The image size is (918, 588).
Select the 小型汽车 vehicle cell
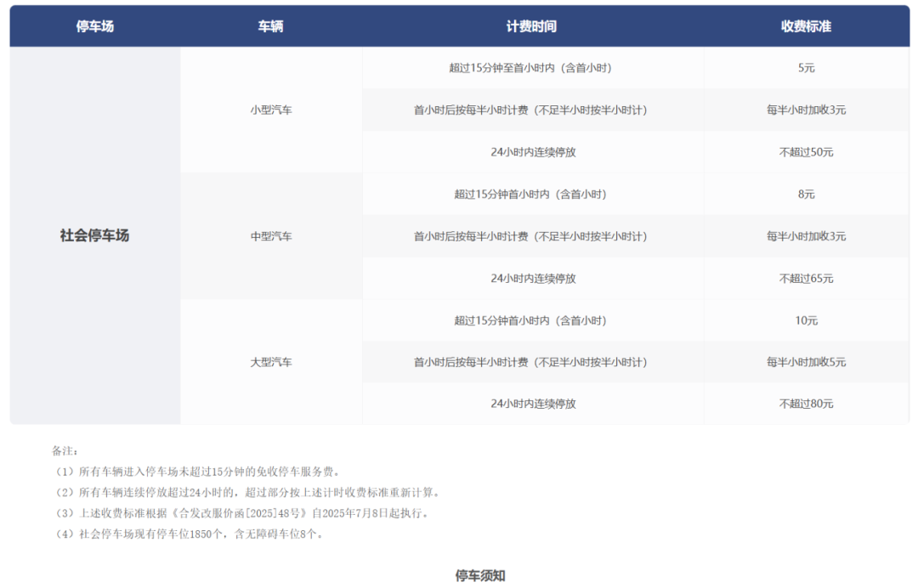271,110
